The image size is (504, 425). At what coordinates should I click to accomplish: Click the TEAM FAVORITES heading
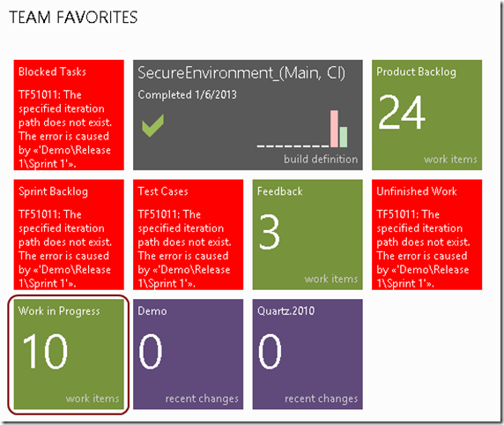point(73,18)
